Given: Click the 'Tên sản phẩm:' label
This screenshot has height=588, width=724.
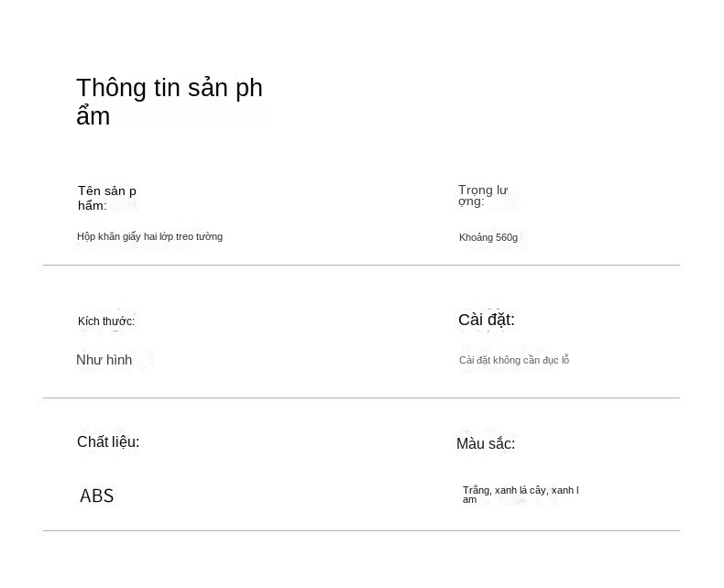Looking at the screenshot, I should click(106, 198).
